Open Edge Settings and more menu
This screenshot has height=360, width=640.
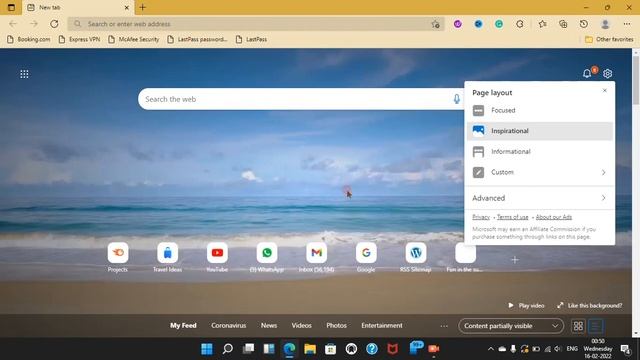pyautogui.click(x=627, y=24)
